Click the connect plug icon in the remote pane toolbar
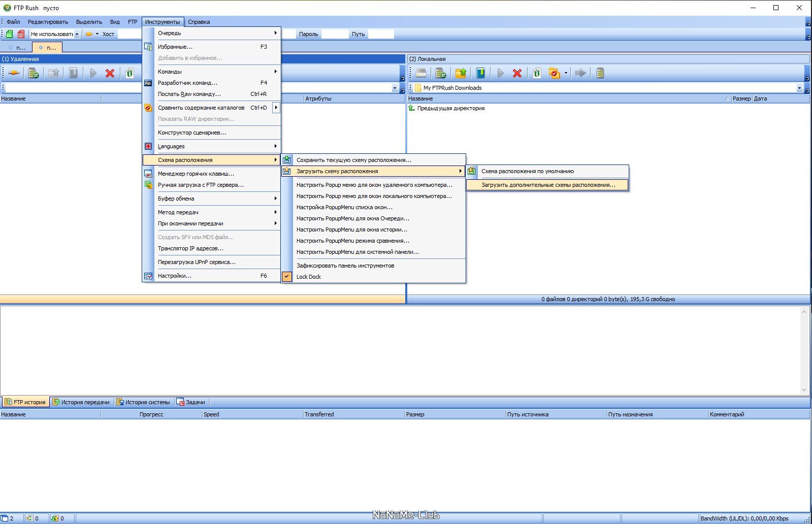This screenshot has height=524, width=812. point(14,73)
